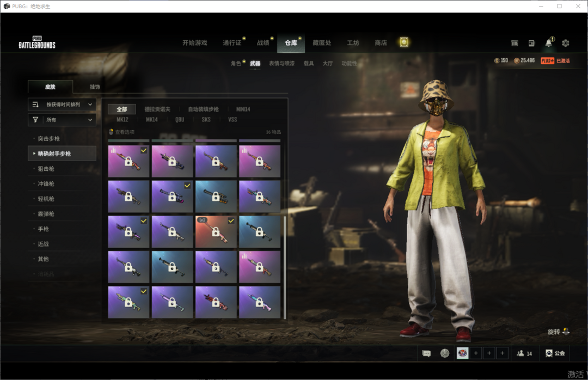Toggle checkmark on first skin in top row
The height and width of the screenshot is (380, 588).
coord(144,150)
